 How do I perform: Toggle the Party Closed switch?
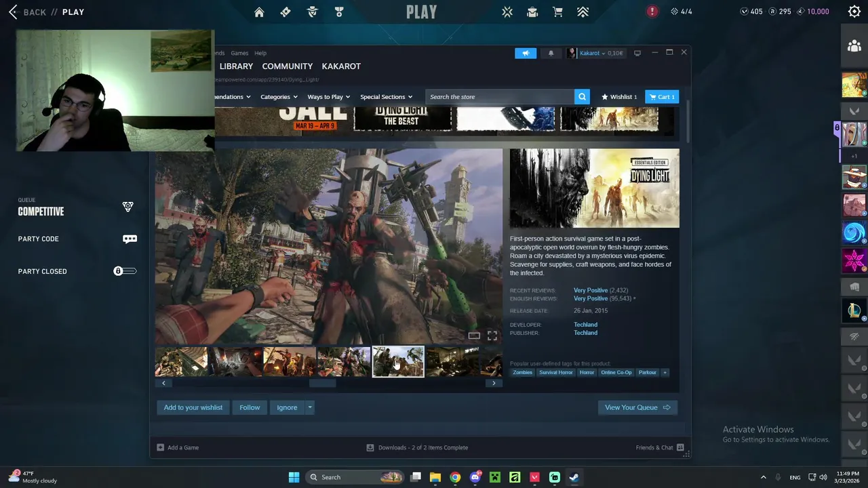tap(125, 271)
